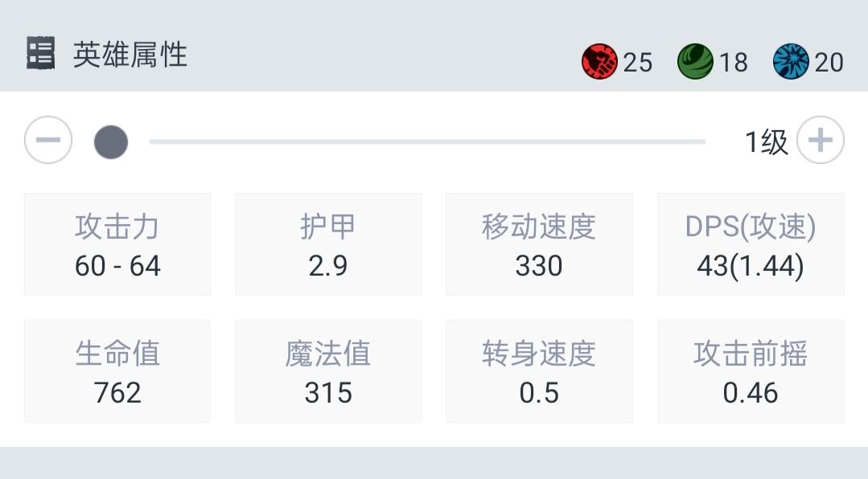Click the 英雄属性 list icon
The height and width of the screenshot is (479, 868).
(x=40, y=54)
